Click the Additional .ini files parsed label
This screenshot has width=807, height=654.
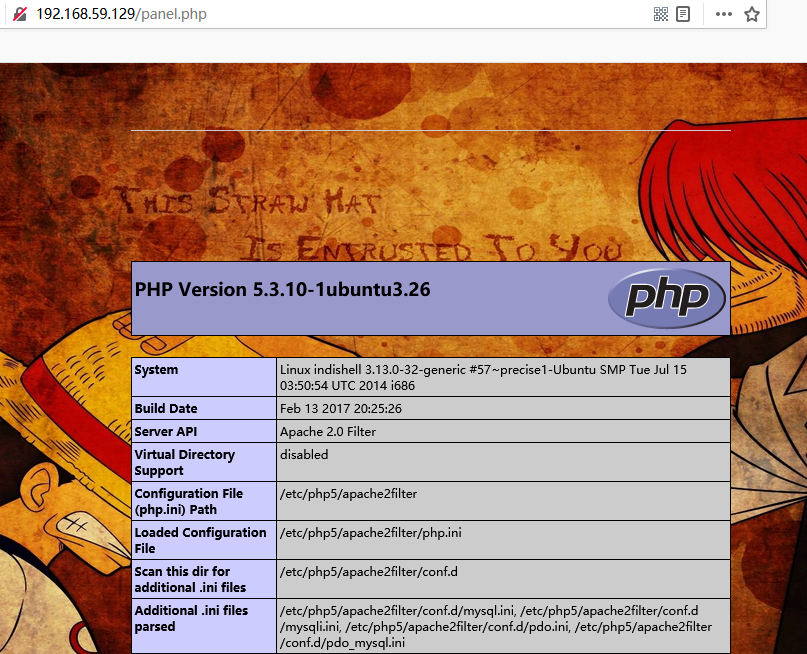191,618
